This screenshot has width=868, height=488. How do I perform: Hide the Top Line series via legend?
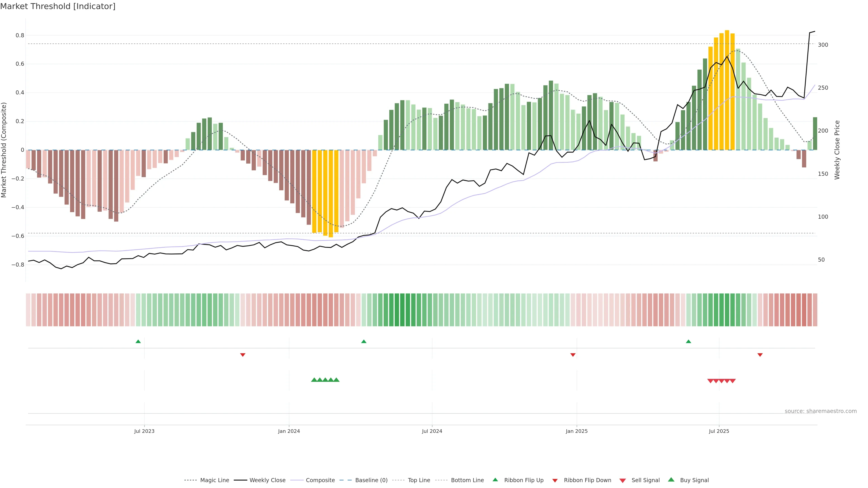(419, 480)
